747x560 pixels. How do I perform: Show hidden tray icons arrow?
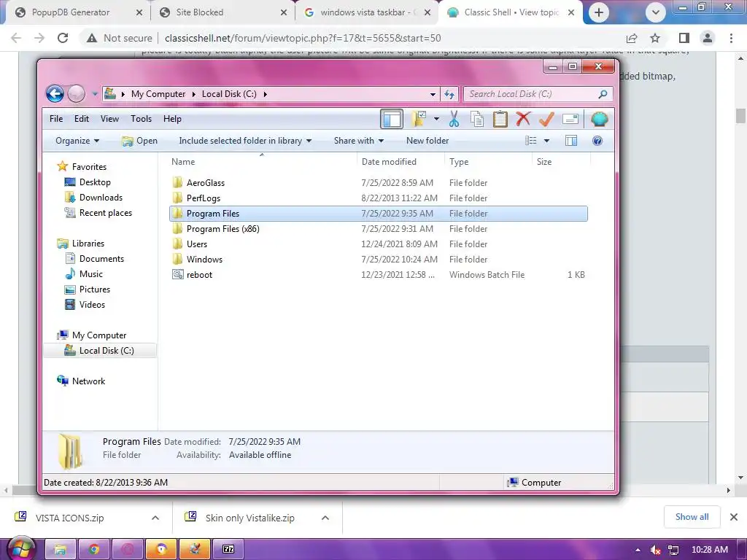point(638,550)
